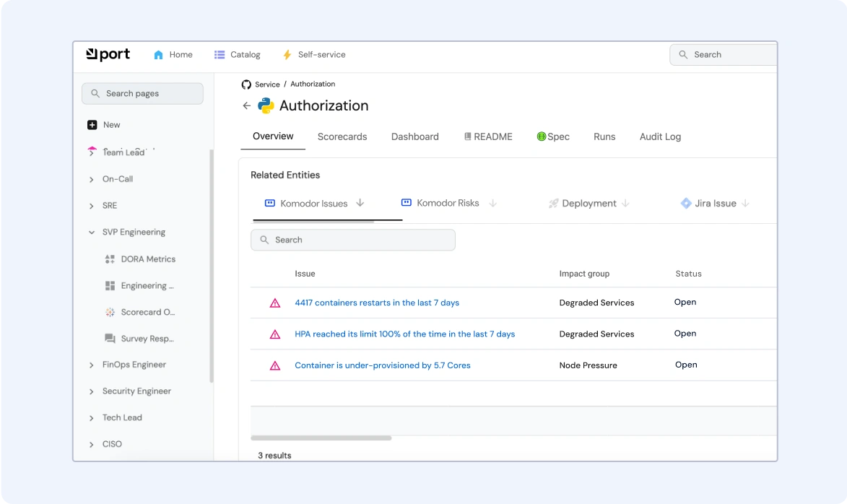Expand the CISO section
This screenshot has height=504, width=847.
tap(91, 445)
